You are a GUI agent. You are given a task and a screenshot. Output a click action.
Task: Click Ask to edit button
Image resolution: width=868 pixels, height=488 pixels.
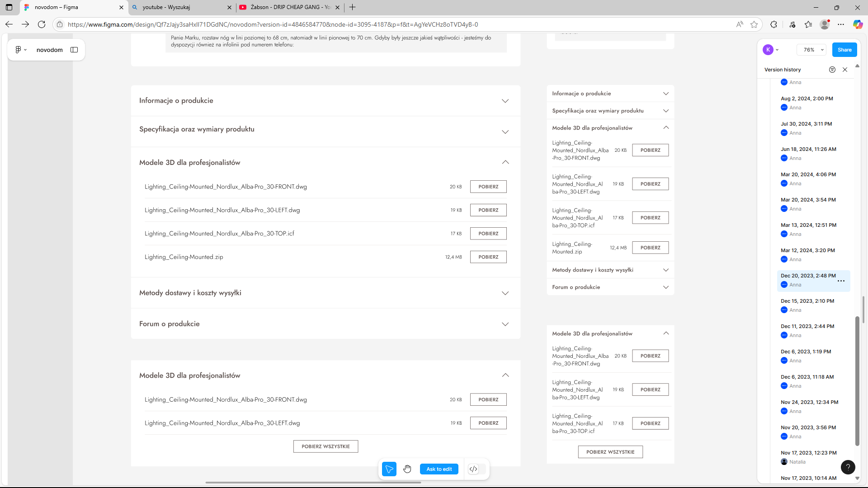[x=439, y=469]
